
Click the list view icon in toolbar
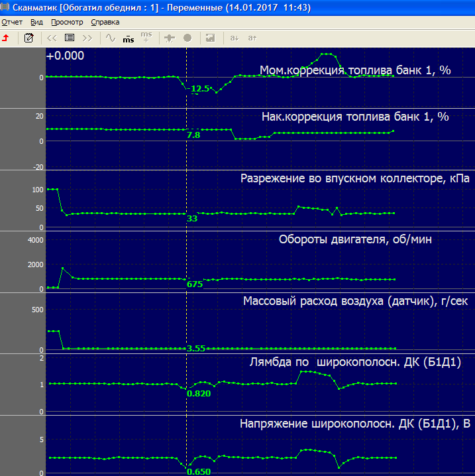(x=70, y=38)
